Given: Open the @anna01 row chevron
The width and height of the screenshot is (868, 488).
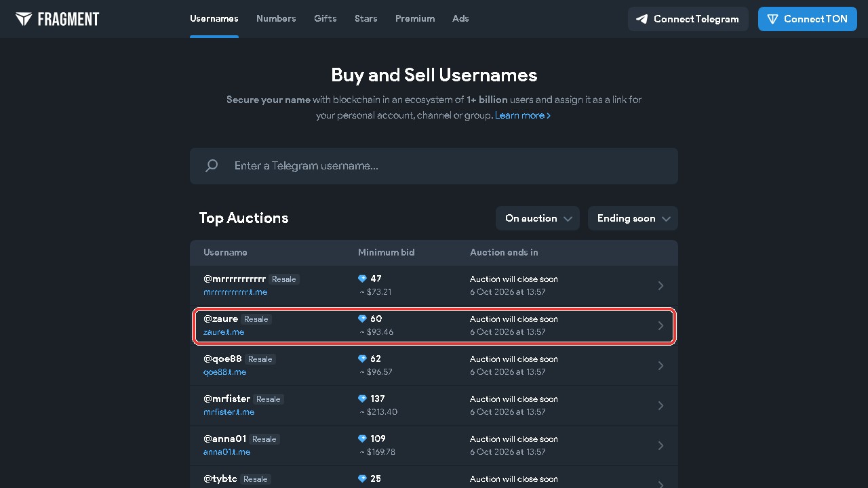Looking at the screenshot, I should pyautogui.click(x=660, y=446).
